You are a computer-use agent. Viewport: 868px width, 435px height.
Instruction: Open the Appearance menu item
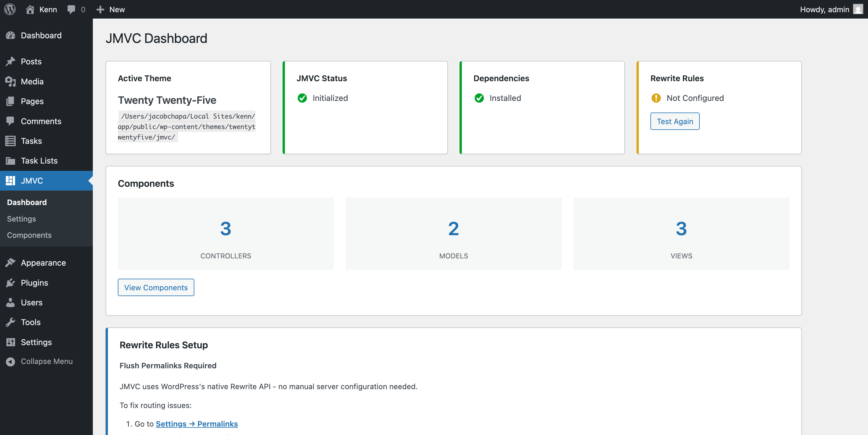(x=46, y=262)
